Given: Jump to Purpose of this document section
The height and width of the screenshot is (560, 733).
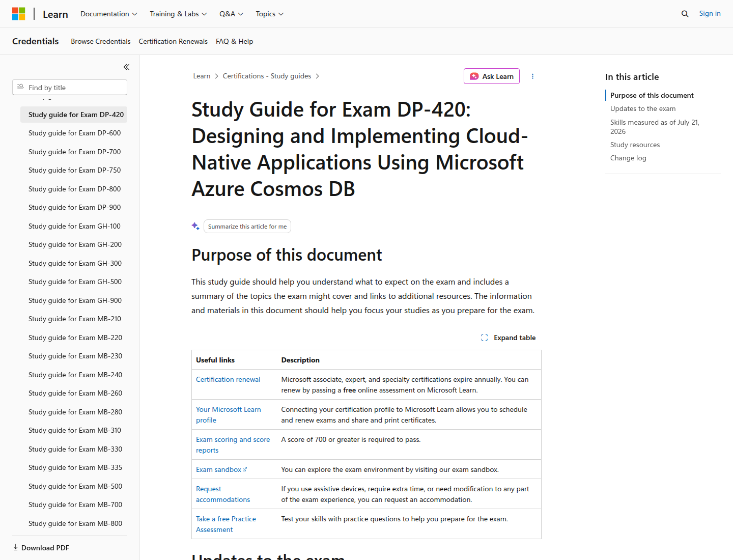Looking at the screenshot, I should coord(652,95).
